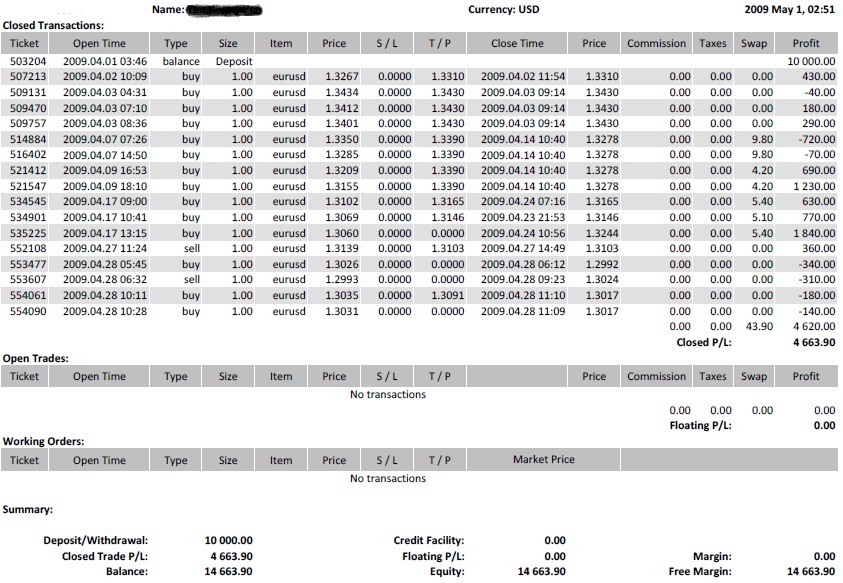Click the sell type of ticket 553607

point(191,280)
